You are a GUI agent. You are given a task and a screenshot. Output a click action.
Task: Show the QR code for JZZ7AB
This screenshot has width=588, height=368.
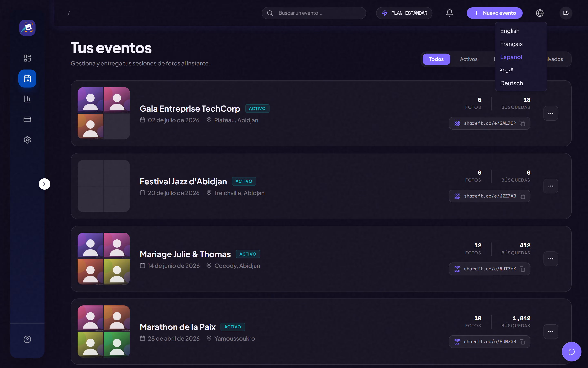pyautogui.click(x=457, y=196)
